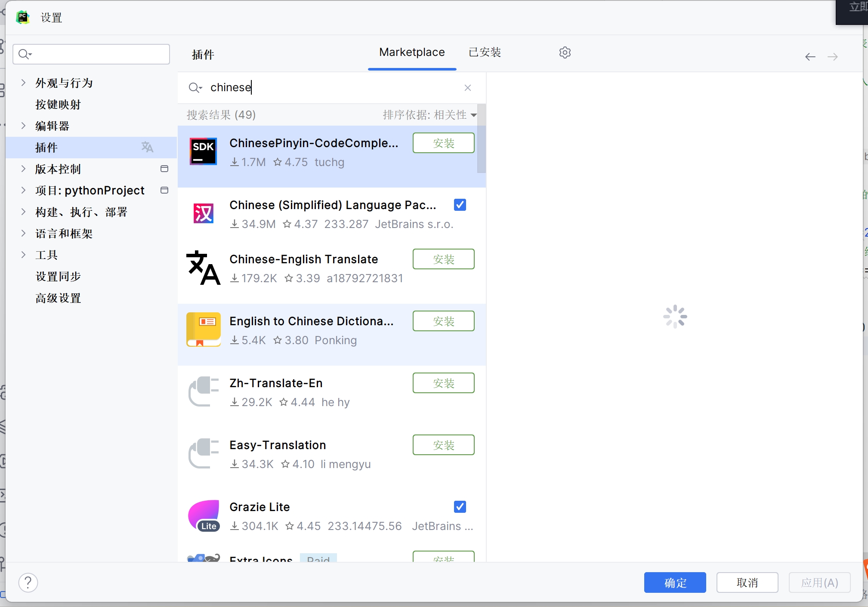
Task: Install the Chinese-English Translate plugin
Action: [443, 259]
